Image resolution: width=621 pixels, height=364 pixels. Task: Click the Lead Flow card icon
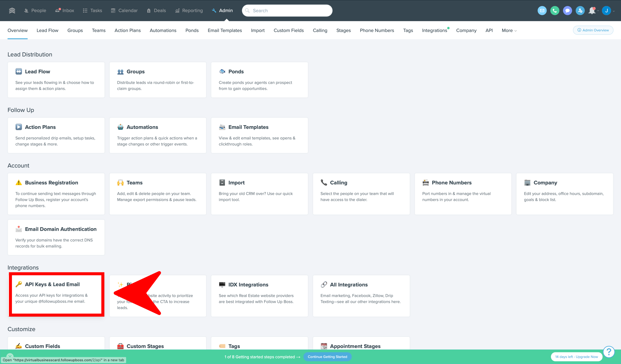point(19,71)
